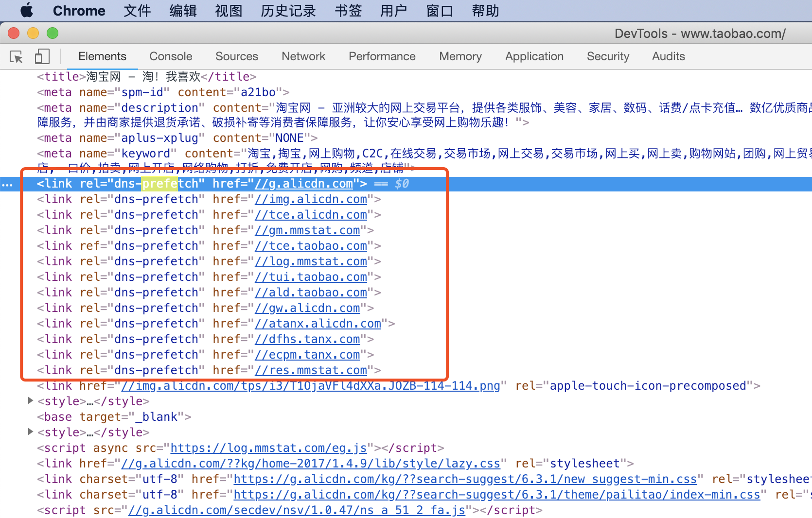Open the Security tab
Screen dimensions: 812x518
(x=608, y=56)
